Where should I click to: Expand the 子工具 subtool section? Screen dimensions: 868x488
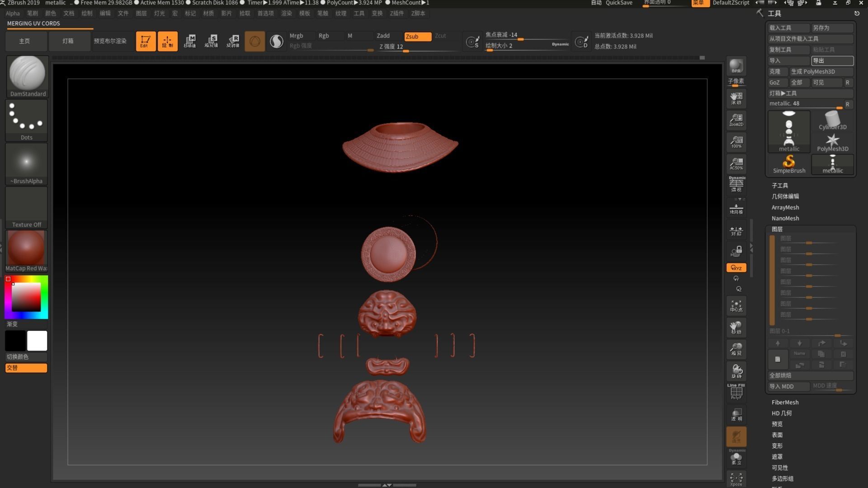tap(780, 186)
